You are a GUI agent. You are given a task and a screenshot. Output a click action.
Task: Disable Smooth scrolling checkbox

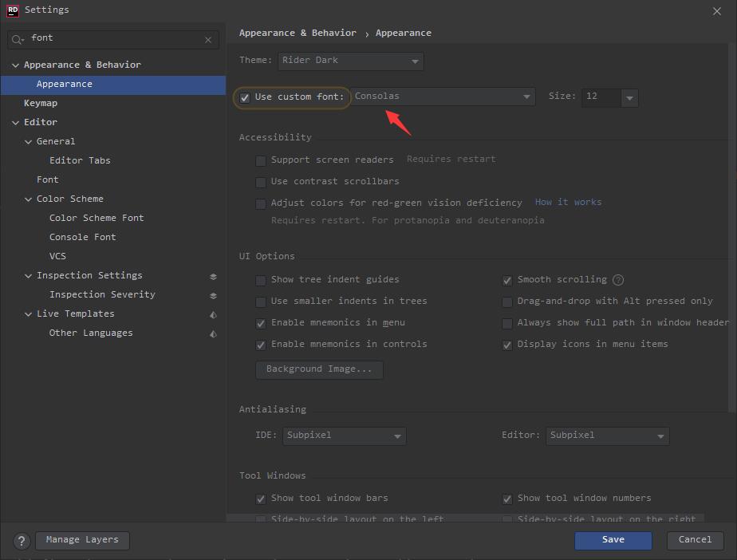tap(507, 280)
